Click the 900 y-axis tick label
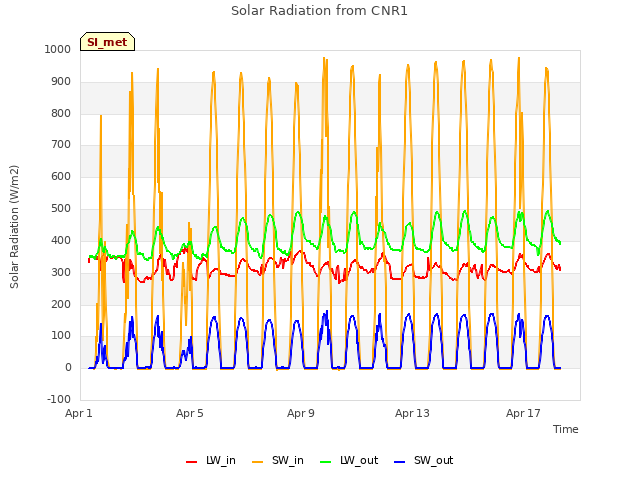The height and width of the screenshot is (480, 640). click(x=61, y=82)
